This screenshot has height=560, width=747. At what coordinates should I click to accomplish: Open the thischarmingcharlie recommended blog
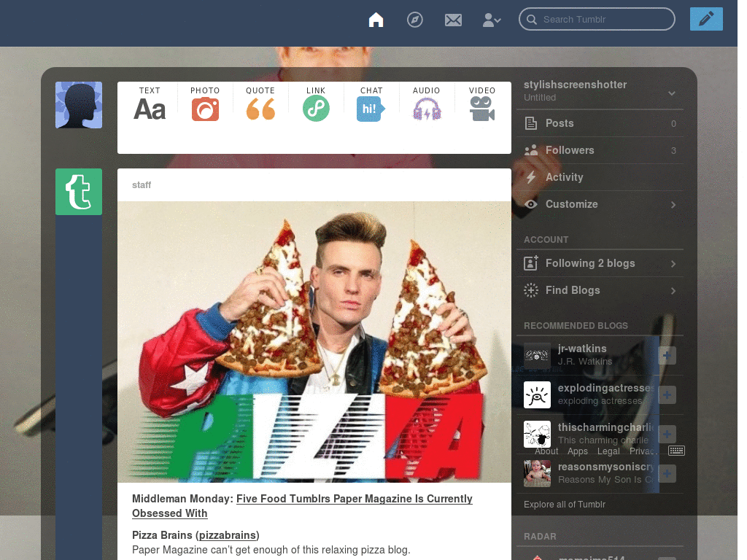[x=606, y=427]
